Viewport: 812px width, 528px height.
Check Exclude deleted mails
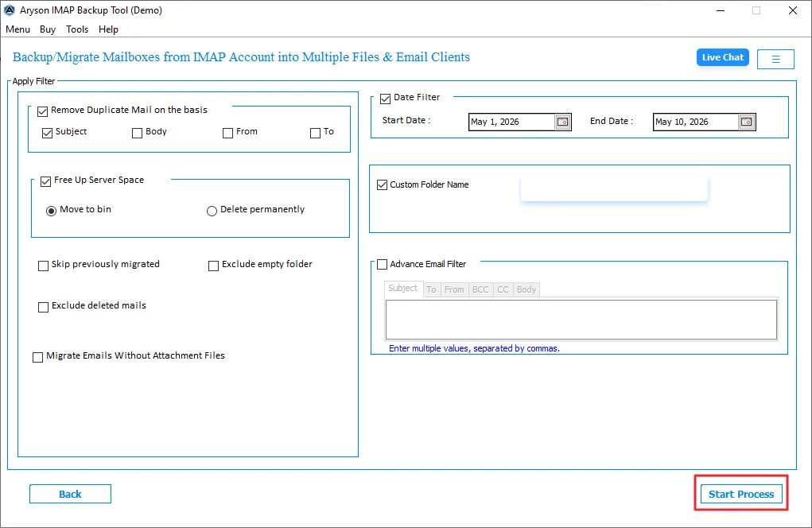pos(43,307)
